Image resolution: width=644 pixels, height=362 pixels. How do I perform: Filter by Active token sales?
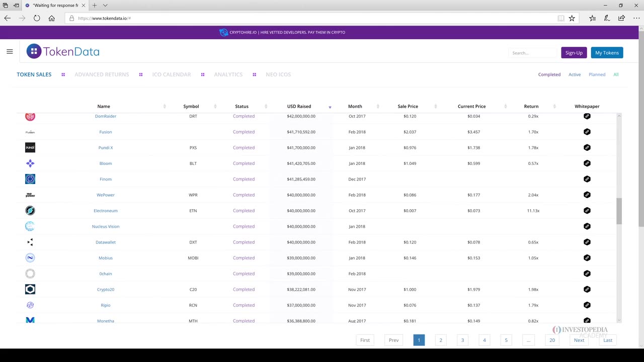pyautogui.click(x=575, y=74)
